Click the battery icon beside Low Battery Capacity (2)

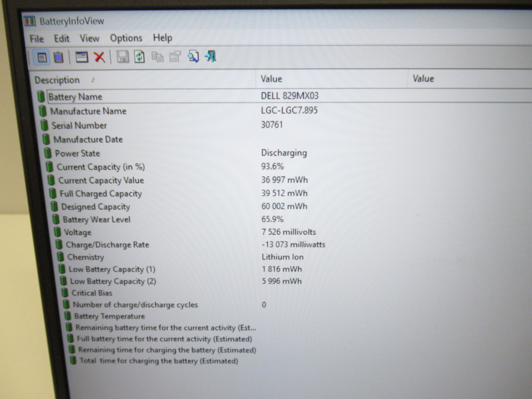pyautogui.click(x=63, y=281)
